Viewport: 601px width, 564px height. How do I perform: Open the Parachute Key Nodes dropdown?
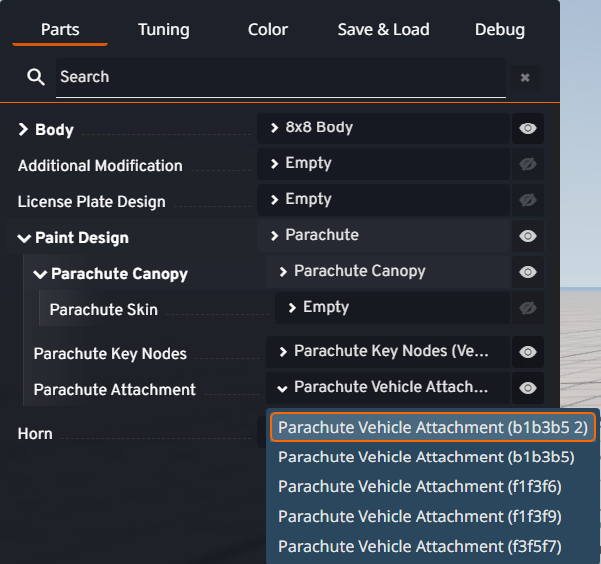(388, 351)
